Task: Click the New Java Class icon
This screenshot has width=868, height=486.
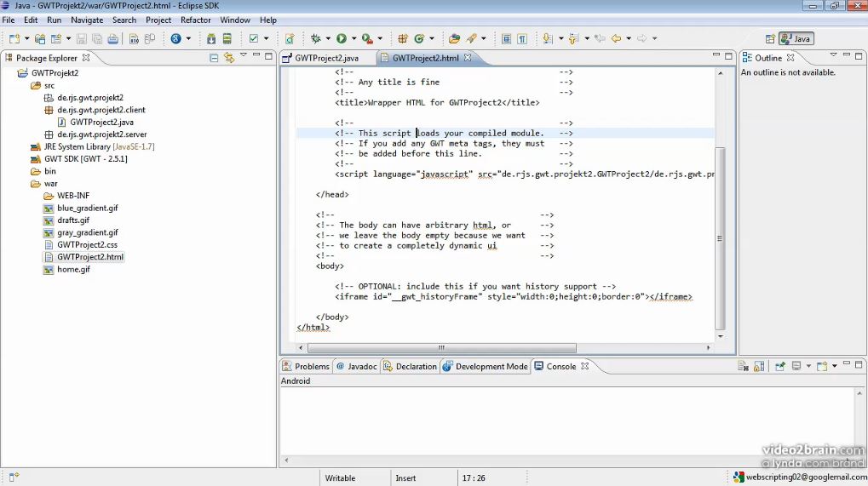Action: coord(419,38)
